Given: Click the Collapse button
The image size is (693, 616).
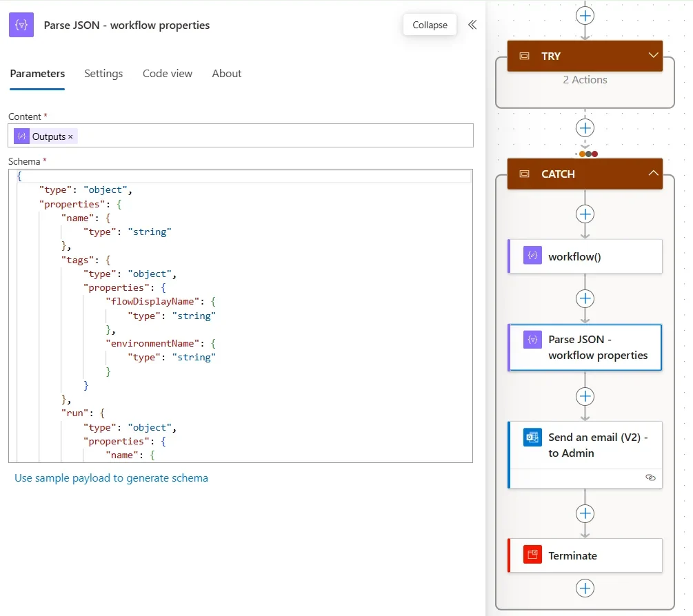Looking at the screenshot, I should 430,25.
